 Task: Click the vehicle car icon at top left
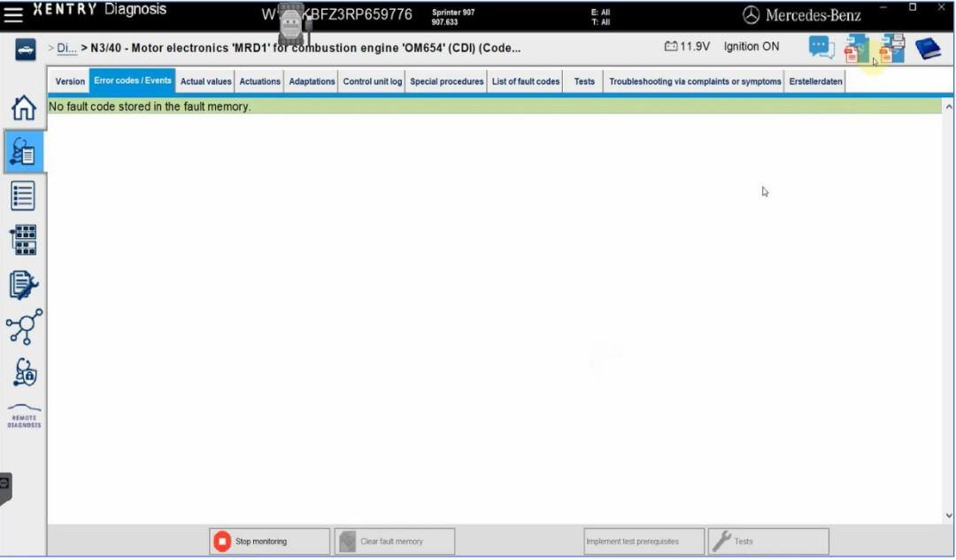[25, 50]
